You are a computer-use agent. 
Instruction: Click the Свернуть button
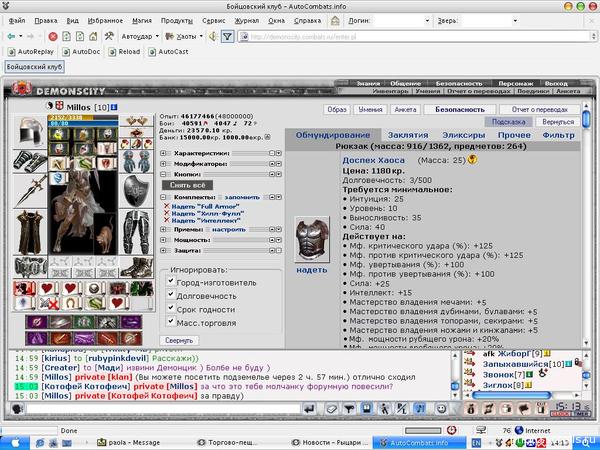coord(179,340)
